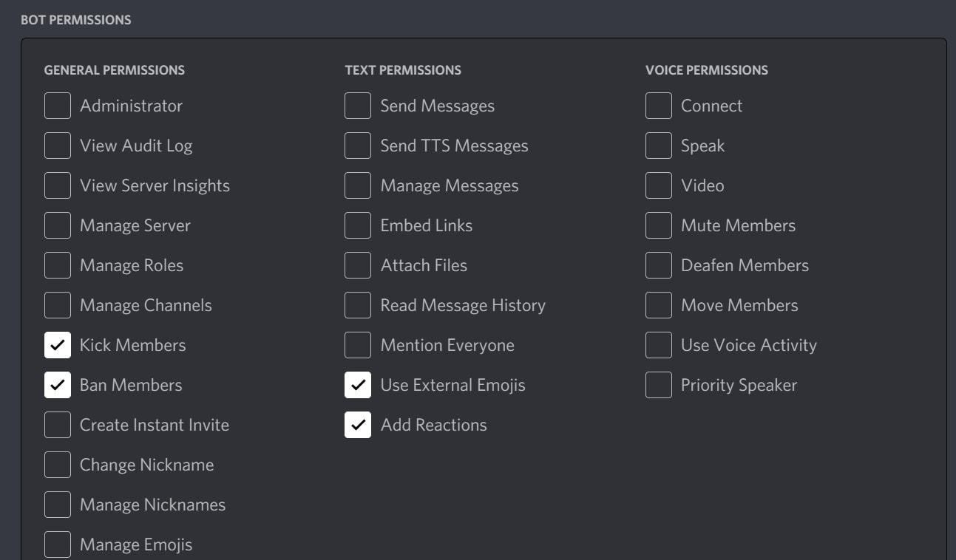
Task: Check the Embed Links permission
Action: (x=357, y=225)
